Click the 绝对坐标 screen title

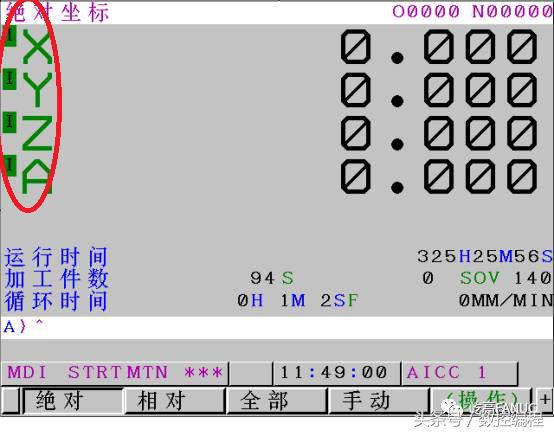(57, 12)
